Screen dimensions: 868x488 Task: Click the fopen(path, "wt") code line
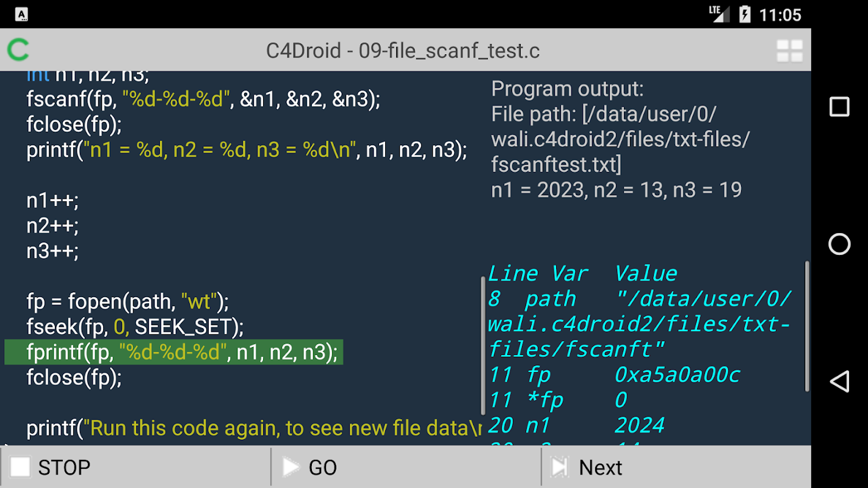[128, 301]
